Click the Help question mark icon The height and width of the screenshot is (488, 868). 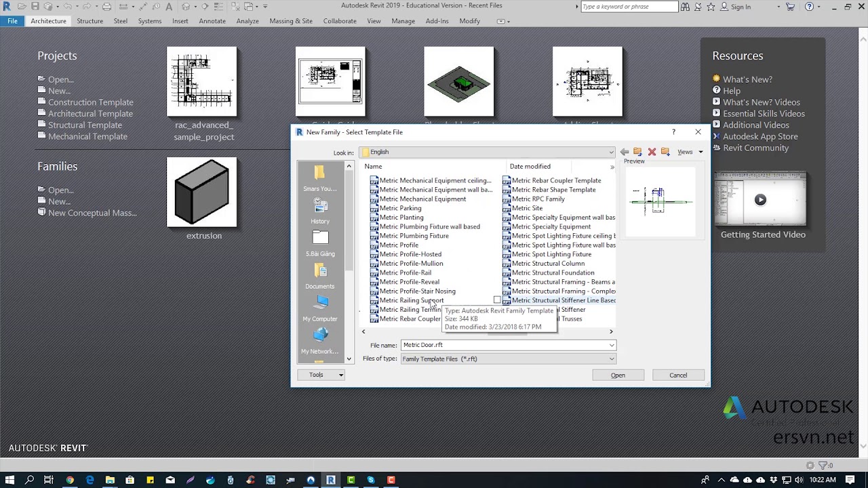point(809,7)
